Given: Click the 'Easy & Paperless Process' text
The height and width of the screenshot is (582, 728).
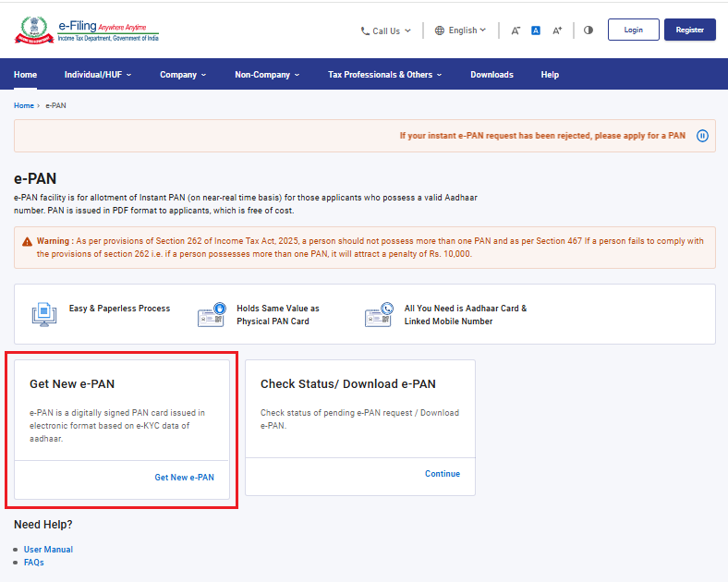Looking at the screenshot, I should point(120,309).
